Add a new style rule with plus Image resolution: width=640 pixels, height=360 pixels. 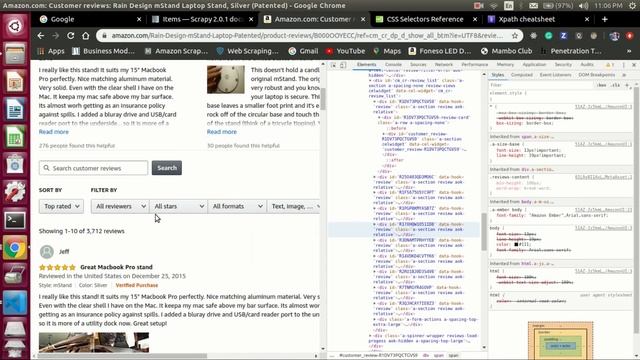tap(627, 85)
